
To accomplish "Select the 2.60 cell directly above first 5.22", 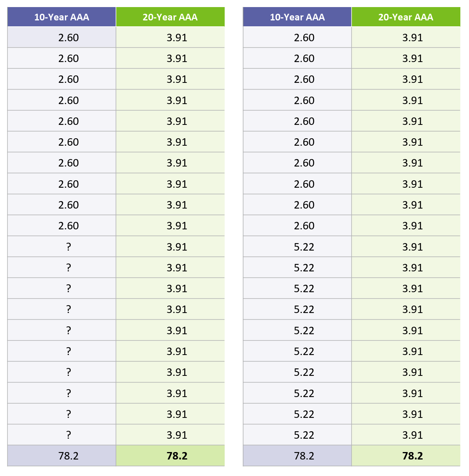I will (304, 226).
